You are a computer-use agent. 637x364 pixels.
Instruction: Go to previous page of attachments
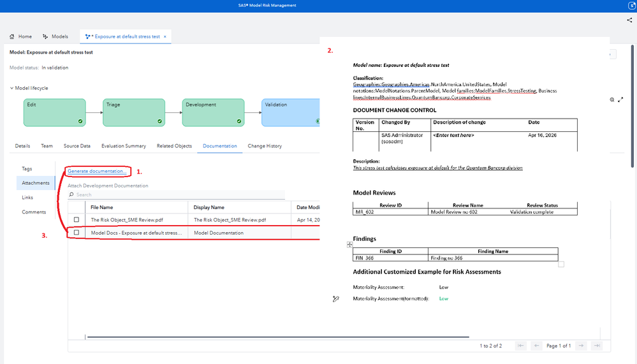point(536,346)
